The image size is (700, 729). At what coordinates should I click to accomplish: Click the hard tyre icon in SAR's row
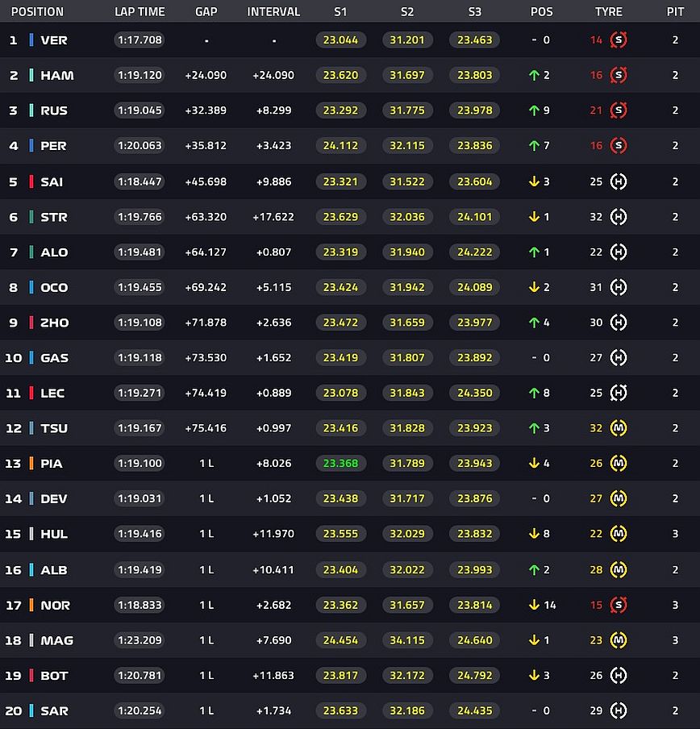coord(619,710)
